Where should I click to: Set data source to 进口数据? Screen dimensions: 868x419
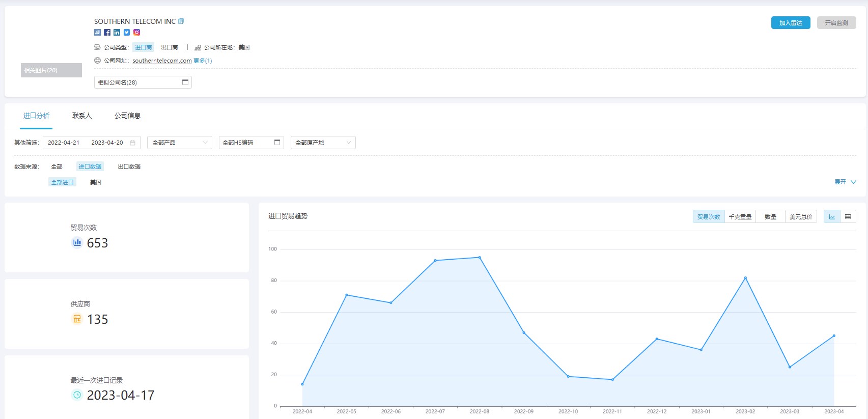coord(90,166)
